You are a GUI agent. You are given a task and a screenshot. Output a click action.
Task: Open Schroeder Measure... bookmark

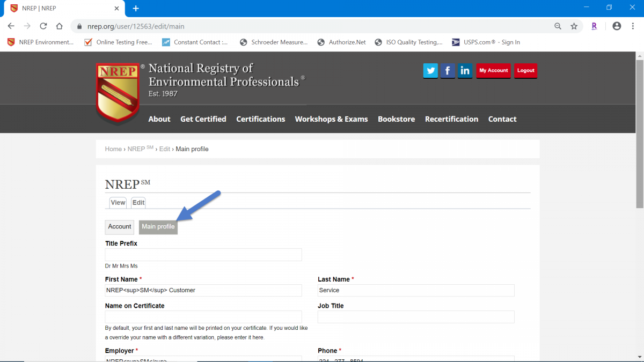(x=274, y=42)
